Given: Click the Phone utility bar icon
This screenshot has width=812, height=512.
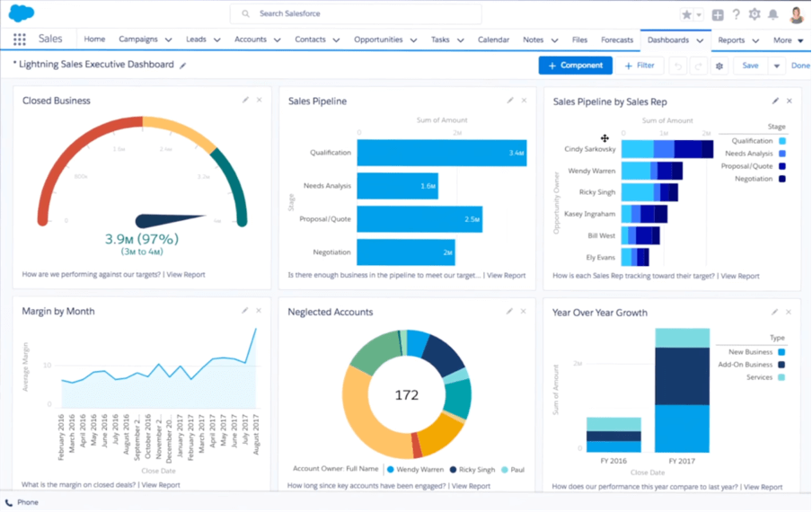Looking at the screenshot, I should point(9,503).
